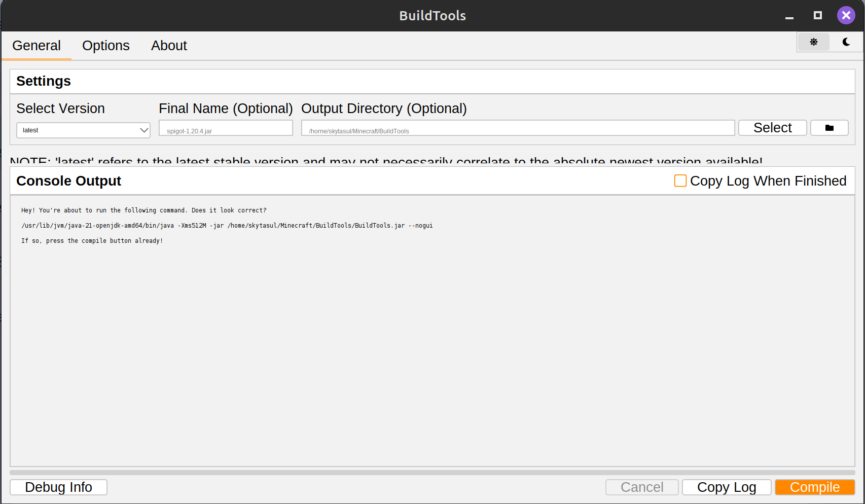Click the Copy Log button
Image resolution: width=865 pixels, height=504 pixels.
726,487
